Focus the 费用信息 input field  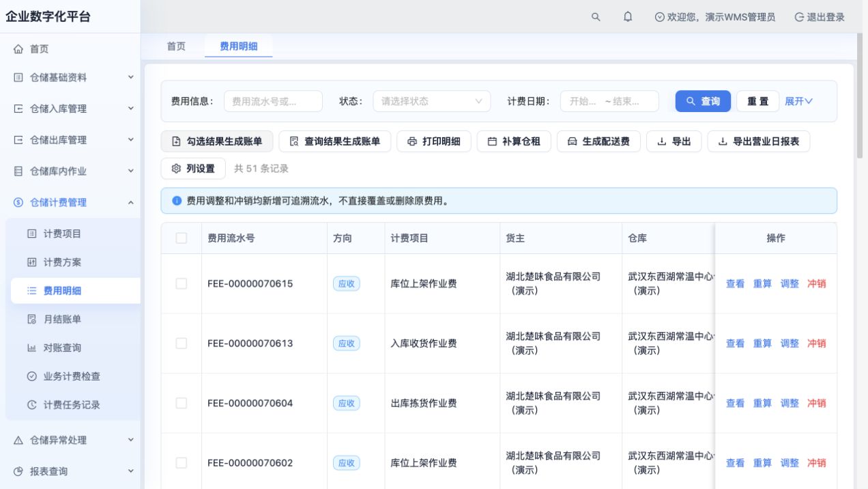(x=273, y=101)
